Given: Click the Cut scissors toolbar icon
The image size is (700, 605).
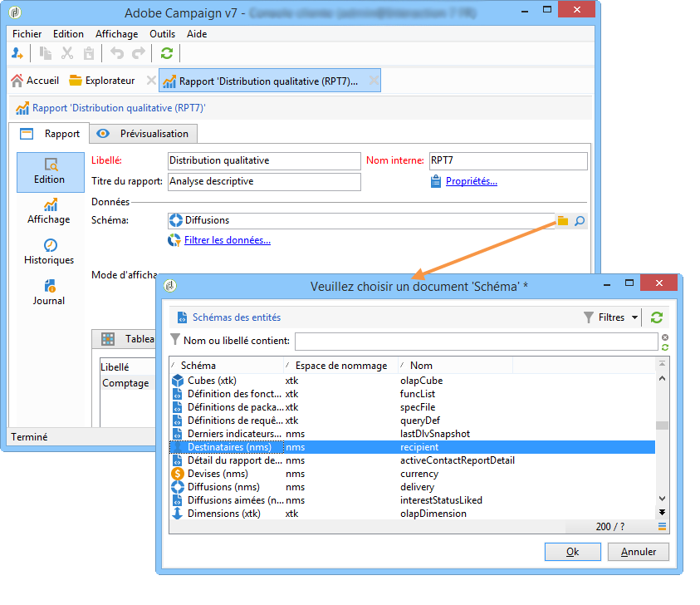Looking at the screenshot, I should click(67, 53).
